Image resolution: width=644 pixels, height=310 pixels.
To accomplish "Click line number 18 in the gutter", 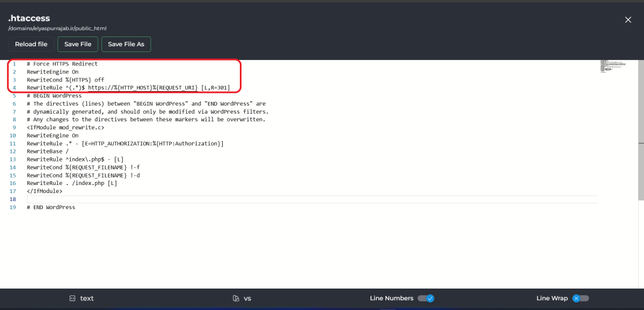I will click(13, 199).
